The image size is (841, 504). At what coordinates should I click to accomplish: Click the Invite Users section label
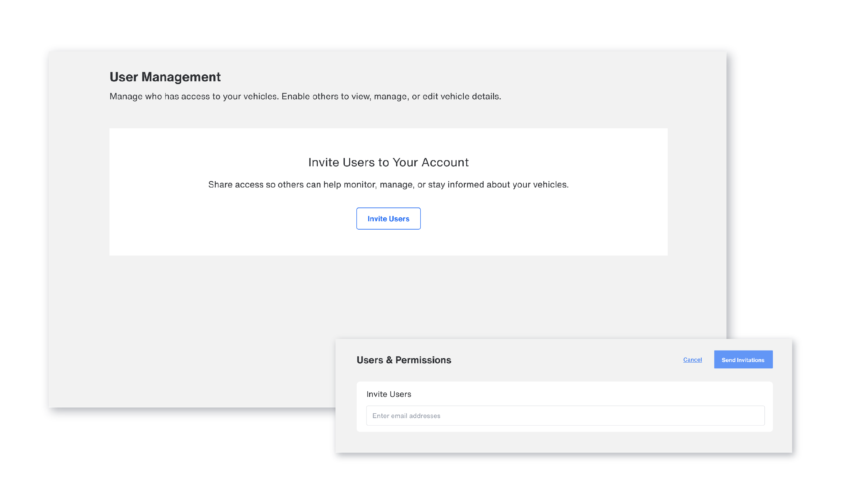389,394
